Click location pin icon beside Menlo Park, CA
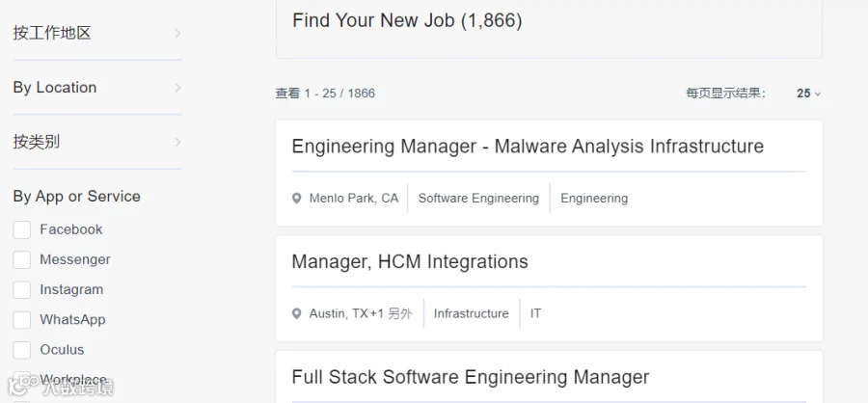Image resolution: width=868 pixels, height=403 pixels. point(297,199)
